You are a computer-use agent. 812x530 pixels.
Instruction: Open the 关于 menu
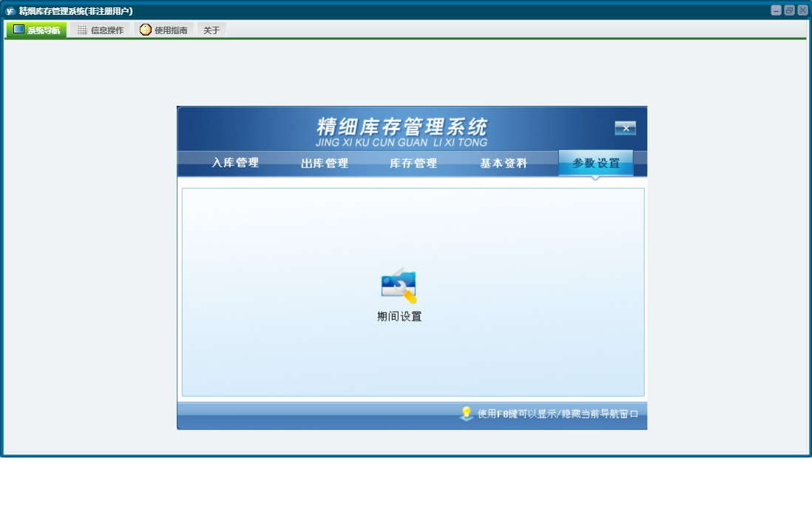coord(212,30)
